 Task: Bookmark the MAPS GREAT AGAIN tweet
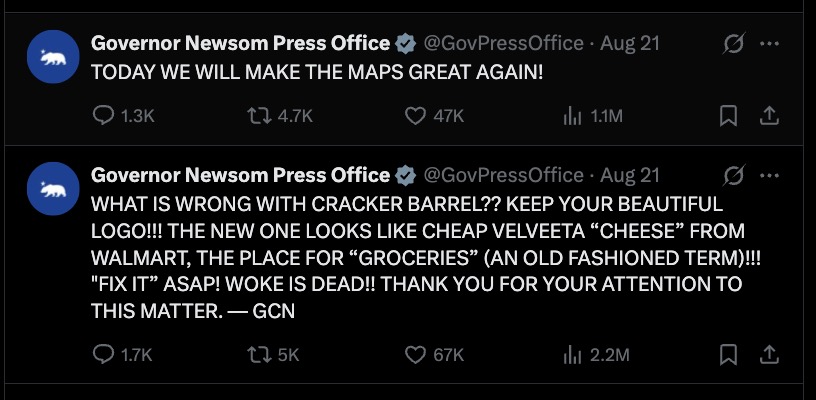click(x=728, y=116)
